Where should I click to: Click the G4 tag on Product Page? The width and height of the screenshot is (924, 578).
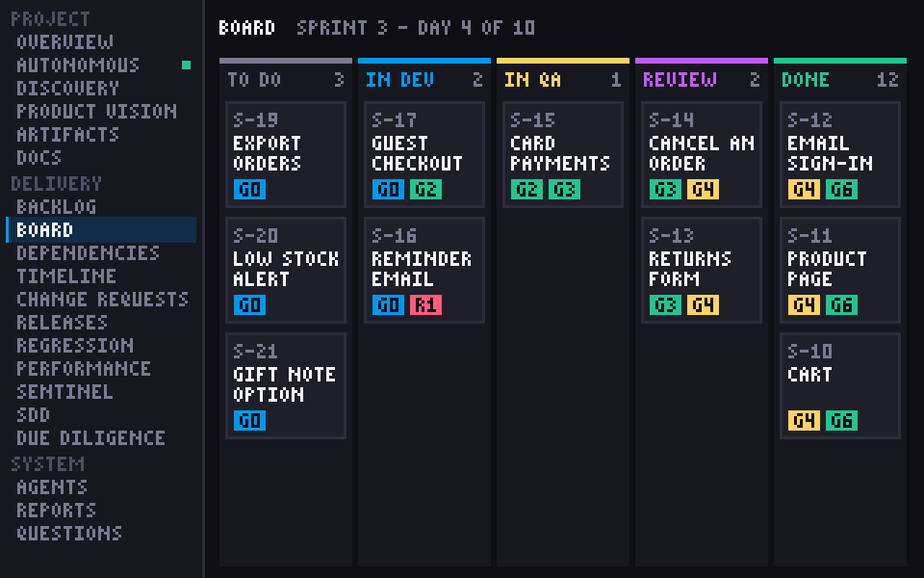pyautogui.click(x=804, y=305)
